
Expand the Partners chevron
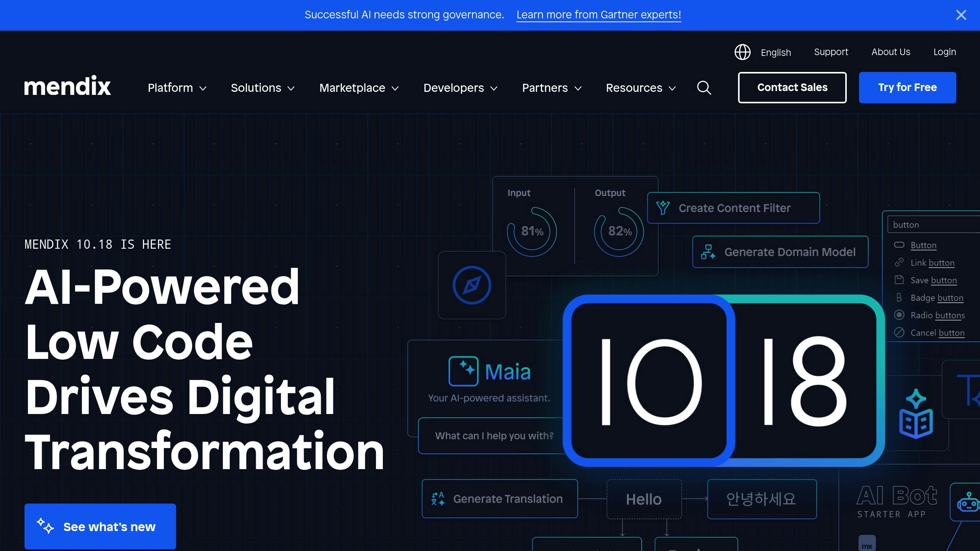(x=578, y=88)
